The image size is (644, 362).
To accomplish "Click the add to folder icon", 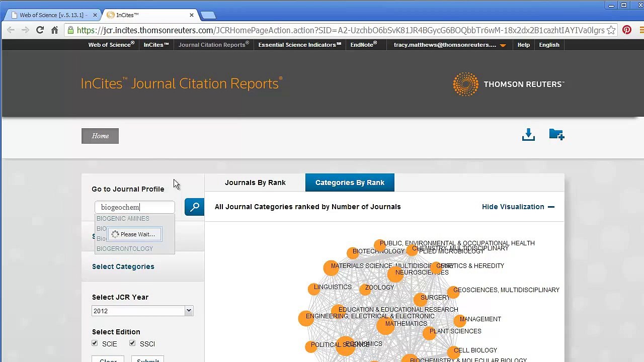I will [x=556, y=135].
